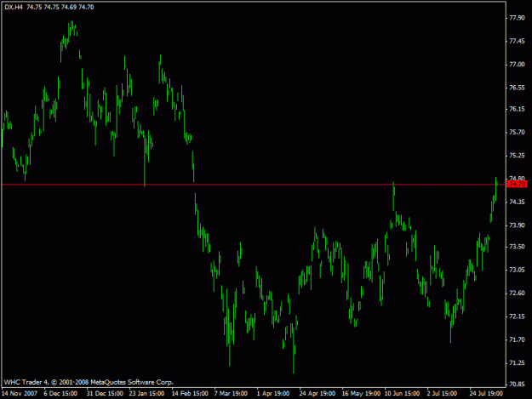The width and height of the screenshot is (532, 399).
Task: Select the '1 Apr 19:00' time label
Action: 273,394
